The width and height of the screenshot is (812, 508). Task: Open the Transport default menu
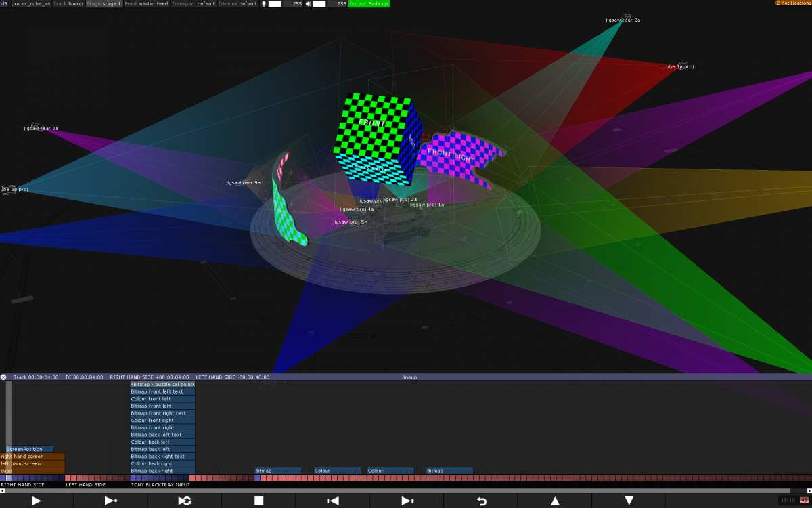(x=193, y=3)
